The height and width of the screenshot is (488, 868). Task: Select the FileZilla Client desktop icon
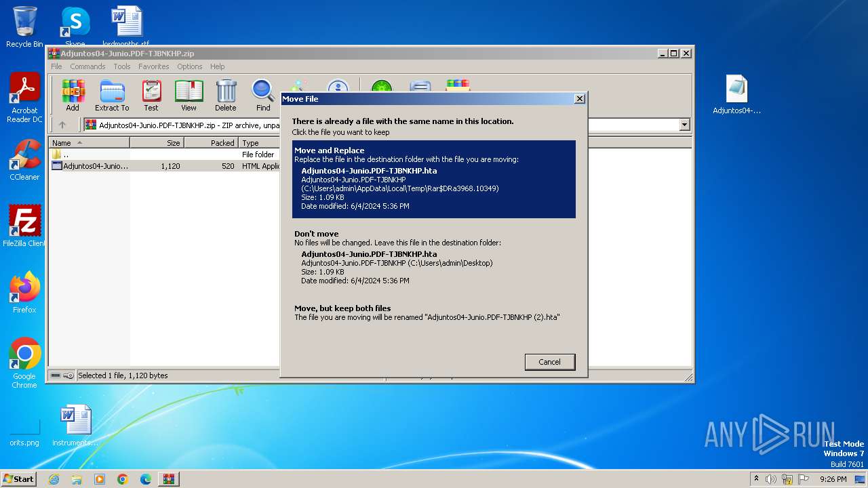pyautogui.click(x=24, y=226)
